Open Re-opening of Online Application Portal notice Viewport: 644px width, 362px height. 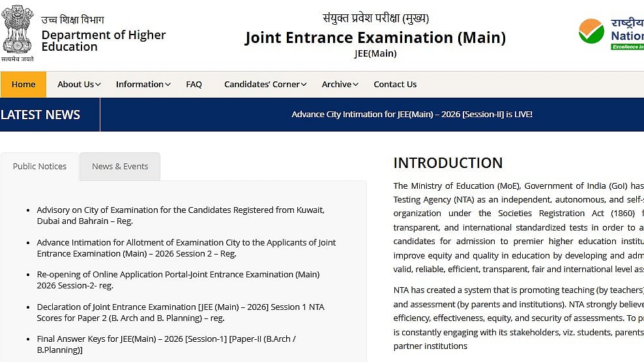point(178,280)
